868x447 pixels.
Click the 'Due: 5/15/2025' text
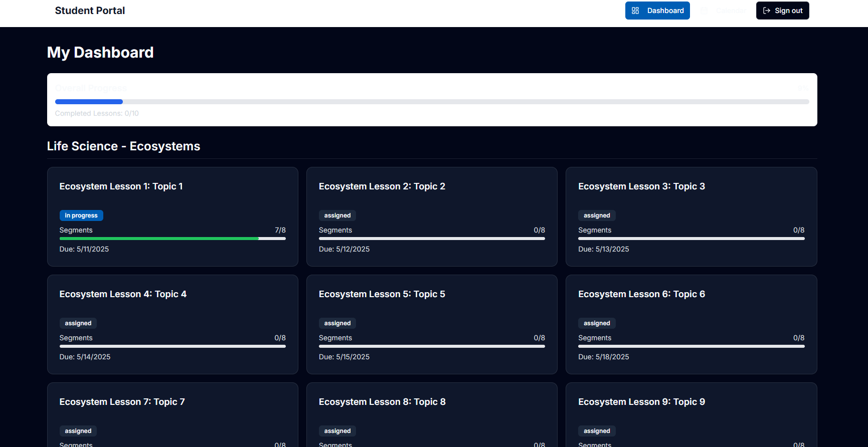(x=344, y=357)
